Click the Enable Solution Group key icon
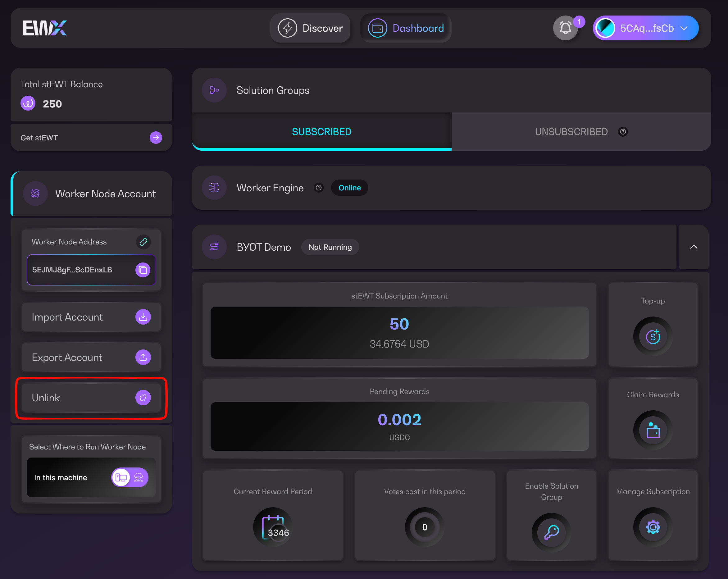Screen dimensions: 728x579 [551, 532]
